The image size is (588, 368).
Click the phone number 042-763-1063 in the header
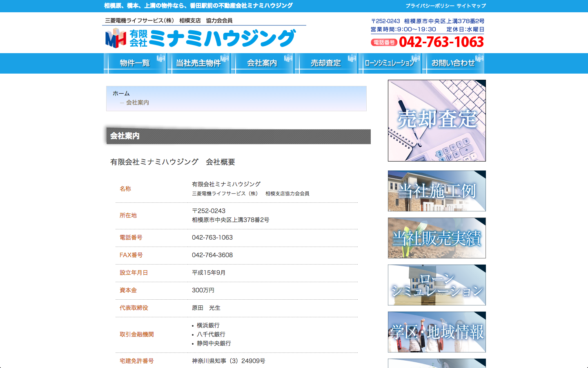click(x=441, y=42)
